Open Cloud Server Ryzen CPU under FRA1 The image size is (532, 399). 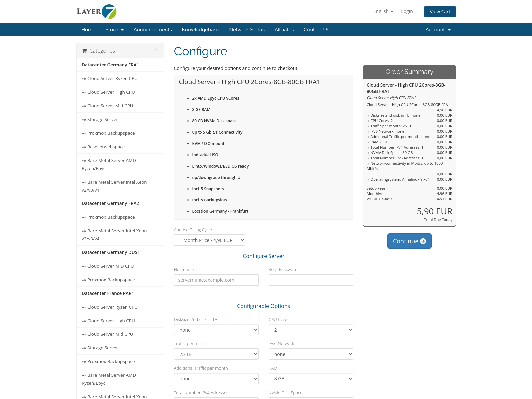click(x=120, y=78)
